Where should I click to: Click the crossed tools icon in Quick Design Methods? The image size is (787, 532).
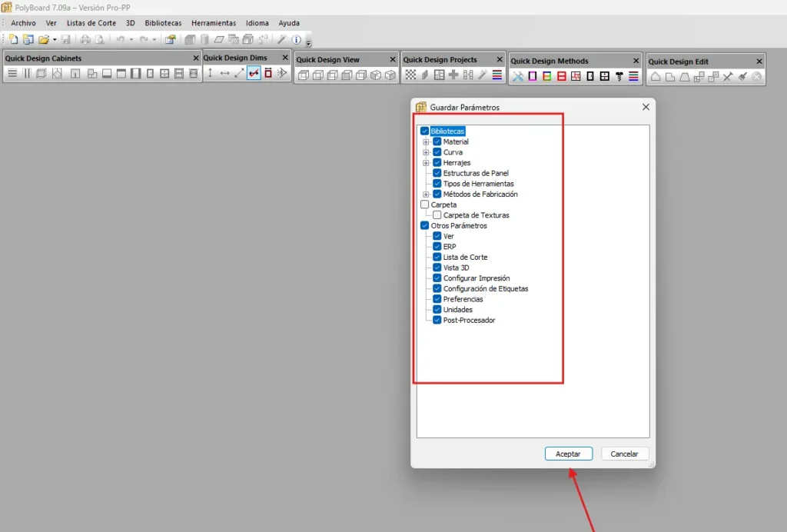pyautogui.click(x=518, y=76)
